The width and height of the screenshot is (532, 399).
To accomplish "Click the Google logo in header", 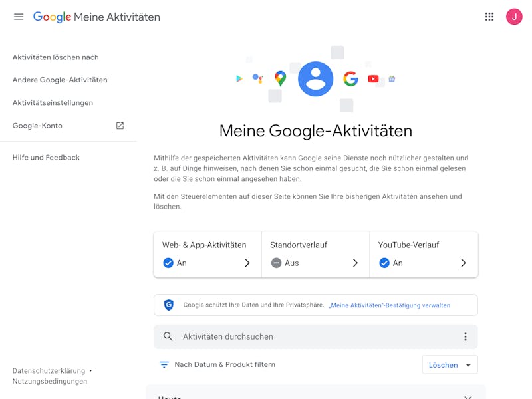I will [52, 17].
